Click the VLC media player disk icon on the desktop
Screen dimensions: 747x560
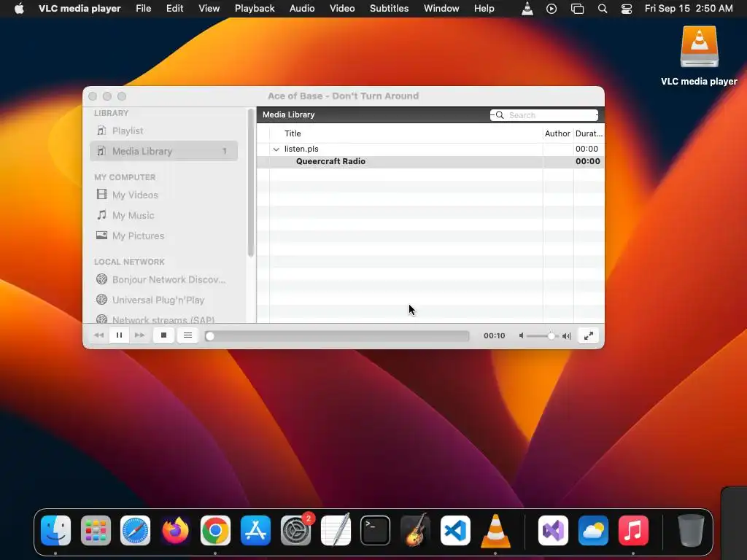pyautogui.click(x=699, y=47)
